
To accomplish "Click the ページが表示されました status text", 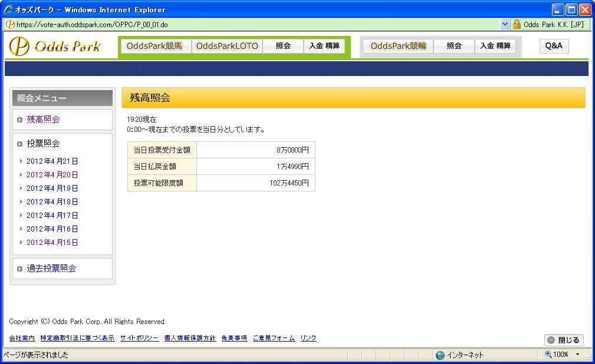I will (36, 355).
